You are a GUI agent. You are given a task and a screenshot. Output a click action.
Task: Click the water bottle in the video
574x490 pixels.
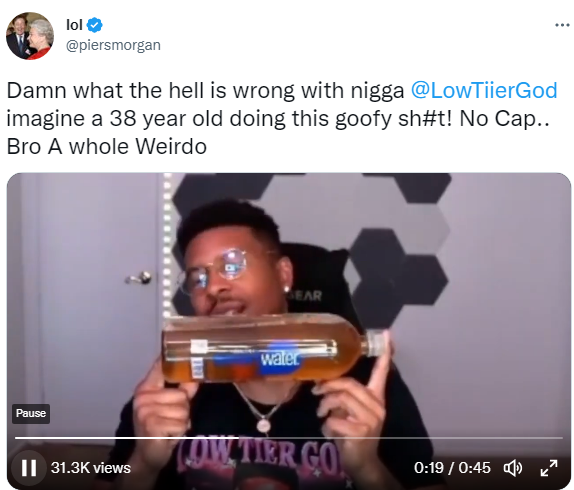coord(275,348)
